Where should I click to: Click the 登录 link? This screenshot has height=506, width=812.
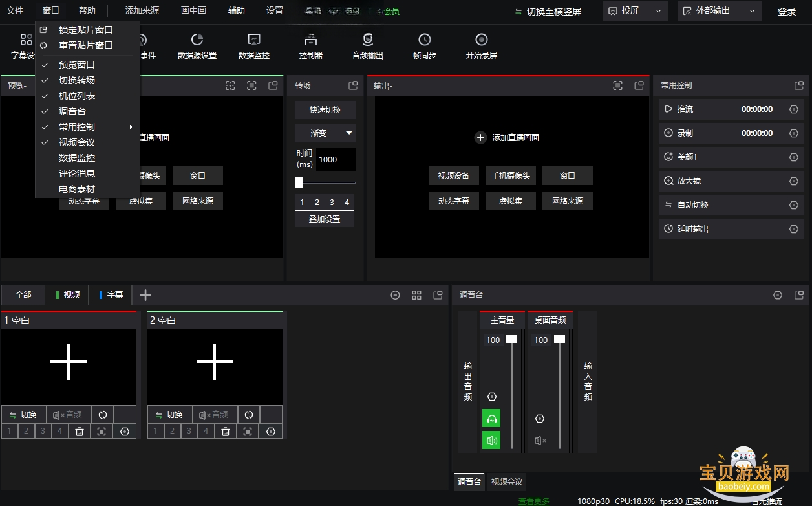[x=787, y=12]
